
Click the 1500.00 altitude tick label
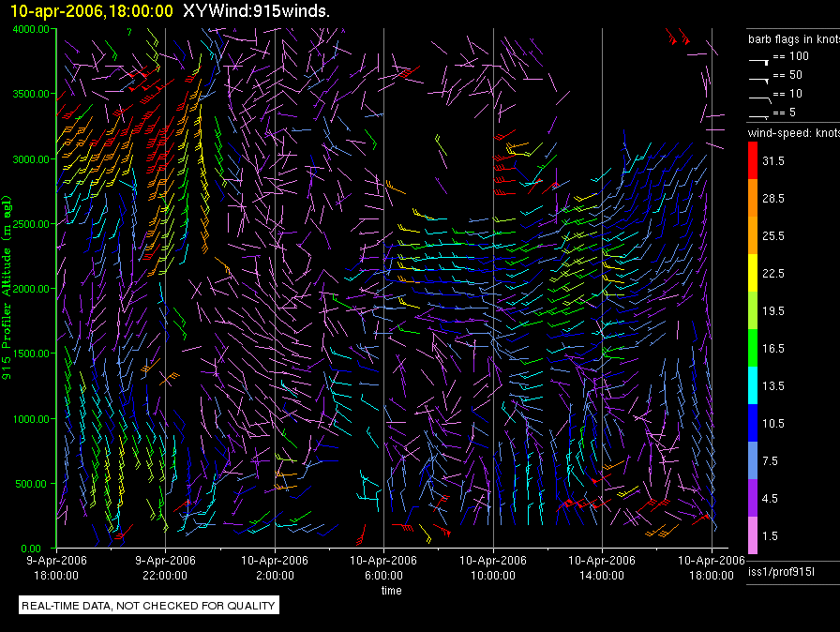pos(31,354)
